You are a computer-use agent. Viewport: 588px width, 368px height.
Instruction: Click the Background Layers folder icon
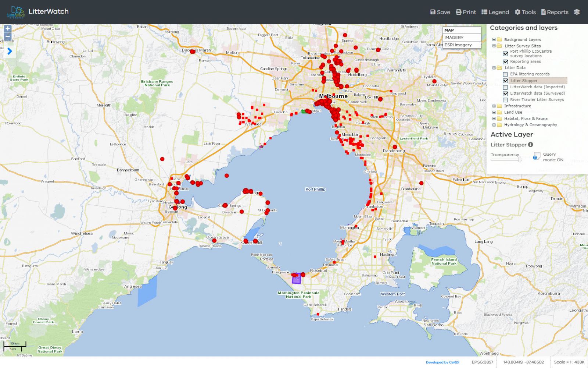point(499,39)
